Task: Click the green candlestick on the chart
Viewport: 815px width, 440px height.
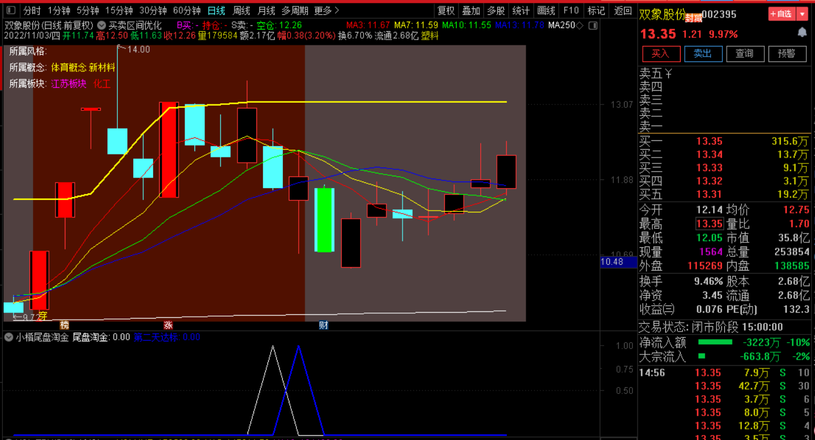Action: click(x=324, y=219)
